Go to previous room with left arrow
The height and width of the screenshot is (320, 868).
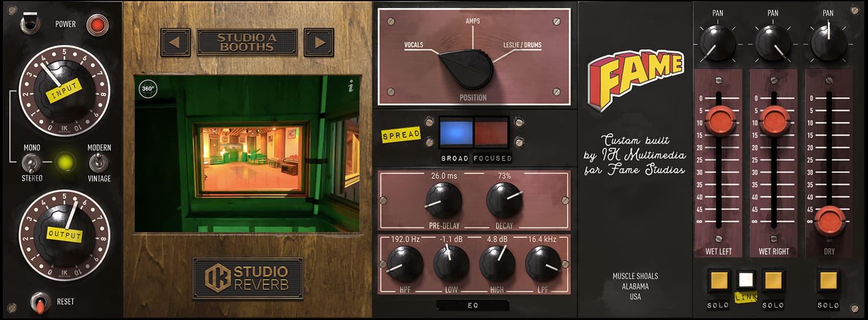pos(175,42)
